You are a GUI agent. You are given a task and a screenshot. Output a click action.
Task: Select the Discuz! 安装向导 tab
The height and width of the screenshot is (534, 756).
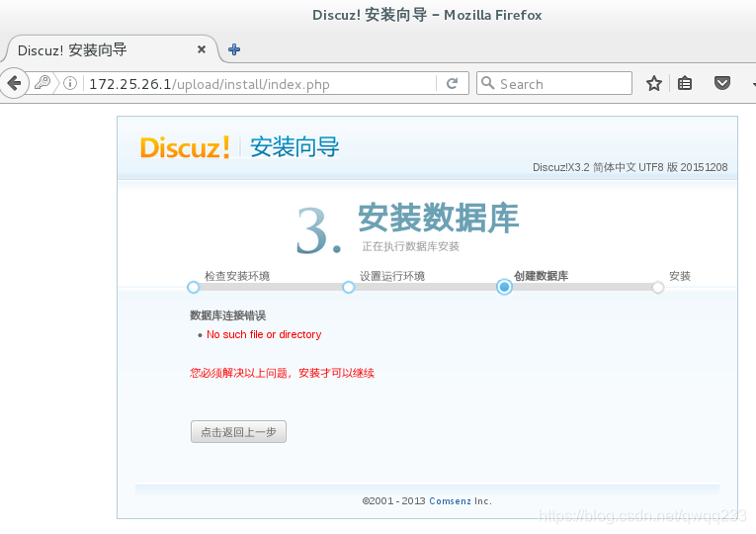click(x=111, y=49)
